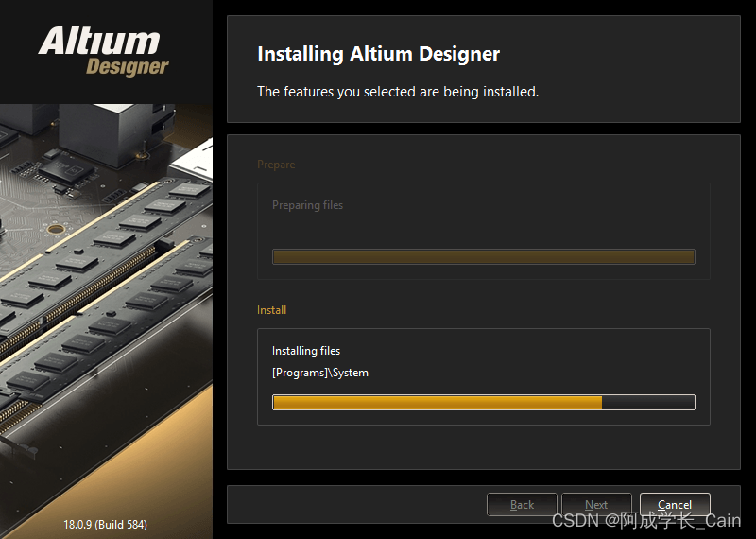Image resolution: width=756 pixels, height=539 pixels.
Task: Click the Preparing files text
Action: (x=308, y=205)
